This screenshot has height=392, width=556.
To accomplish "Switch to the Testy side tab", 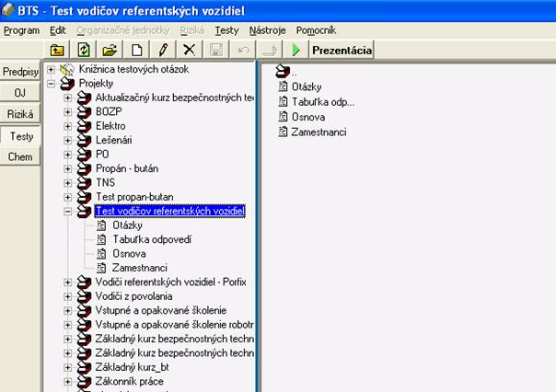I will coord(21,136).
